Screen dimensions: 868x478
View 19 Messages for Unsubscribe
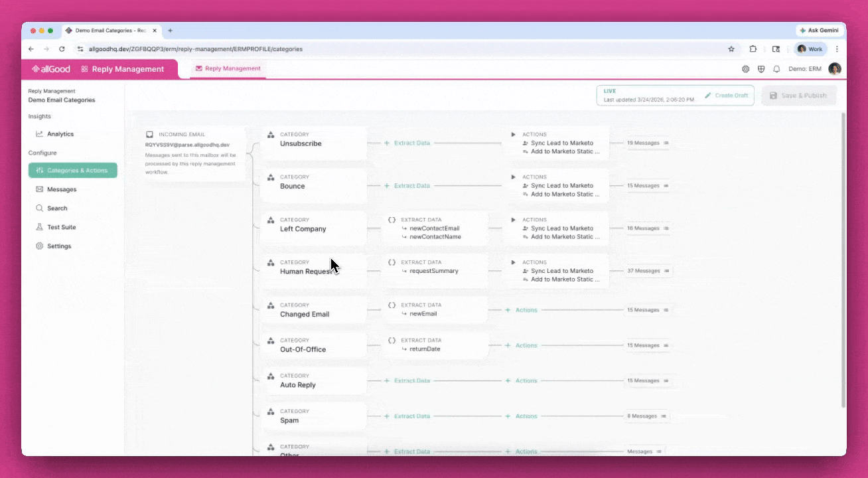click(x=648, y=143)
